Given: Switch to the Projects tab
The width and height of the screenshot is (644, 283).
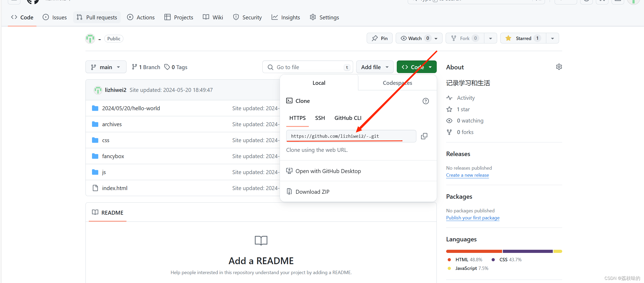Looking at the screenshot, I should [179, 17].
